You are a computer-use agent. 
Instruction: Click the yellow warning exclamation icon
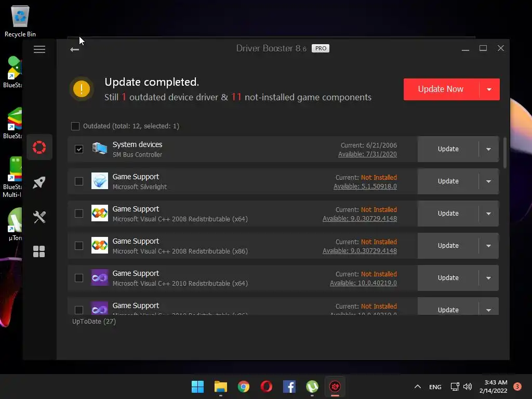tap(82, 89)
